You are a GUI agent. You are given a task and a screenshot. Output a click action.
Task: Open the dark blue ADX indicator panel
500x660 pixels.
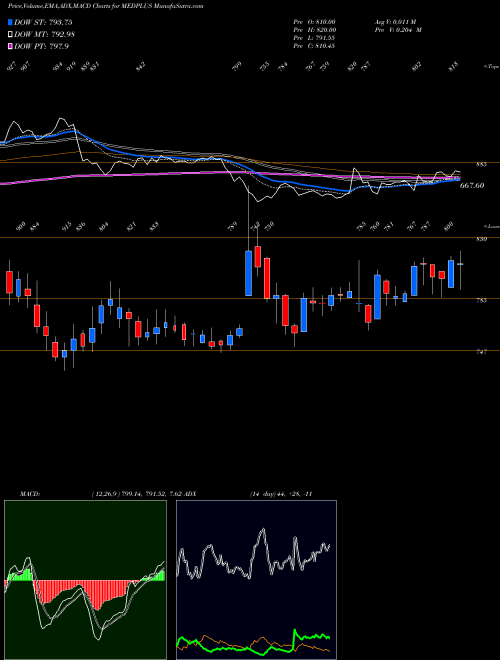coord(256,580)
